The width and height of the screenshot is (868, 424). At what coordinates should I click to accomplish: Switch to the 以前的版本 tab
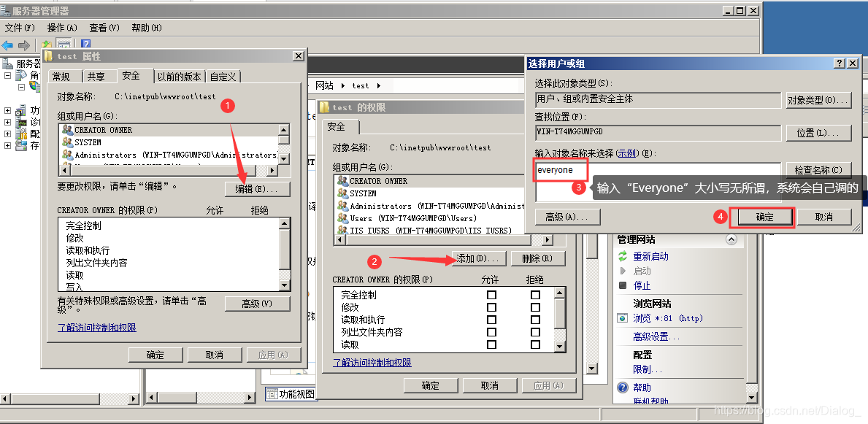coord(180,77)
